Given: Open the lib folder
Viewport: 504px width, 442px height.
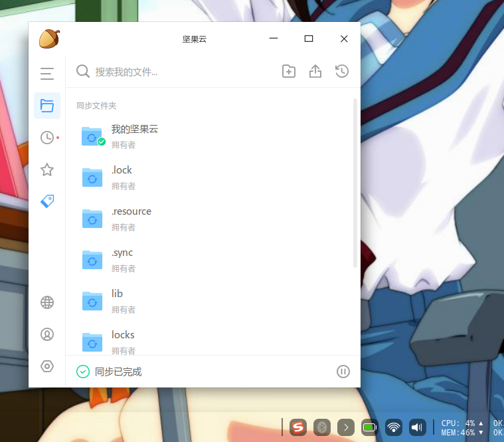Looking at the screenshot, I should coord(212,301).
